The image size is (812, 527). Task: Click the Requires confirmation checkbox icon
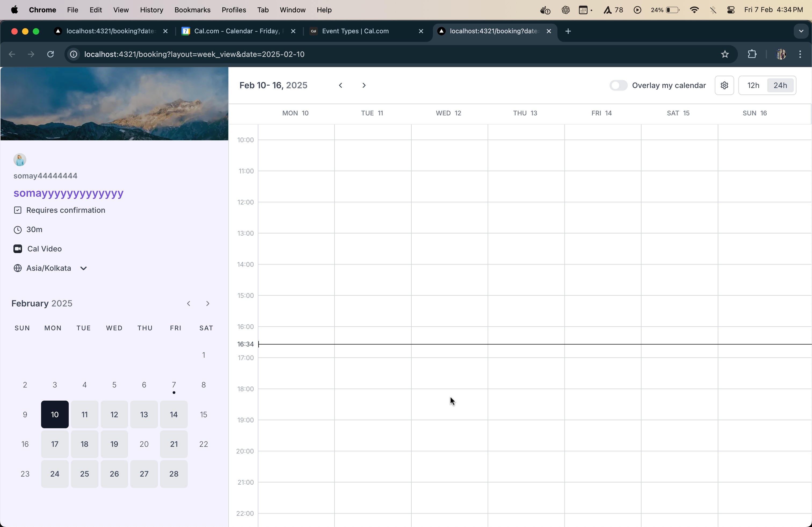click(18, 210)
